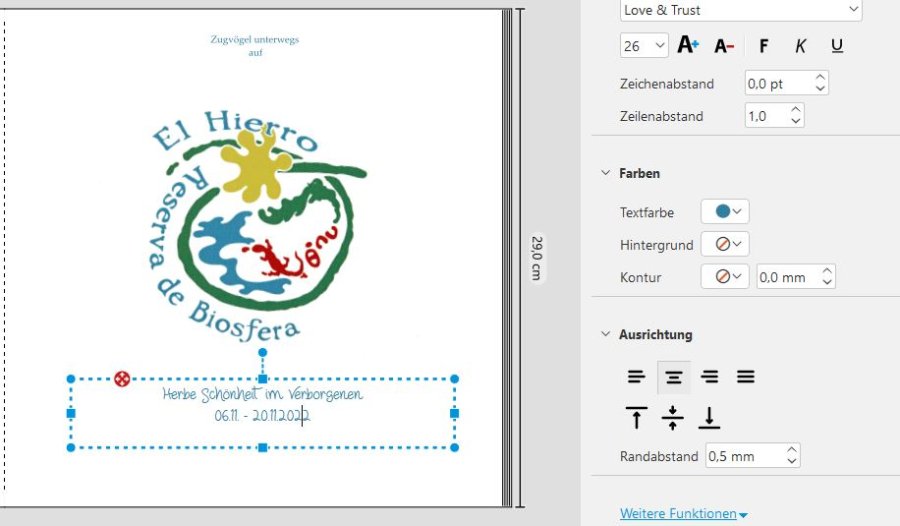
Task: Click the Zeichenabstand value field
Action: (x=779, y=84)
